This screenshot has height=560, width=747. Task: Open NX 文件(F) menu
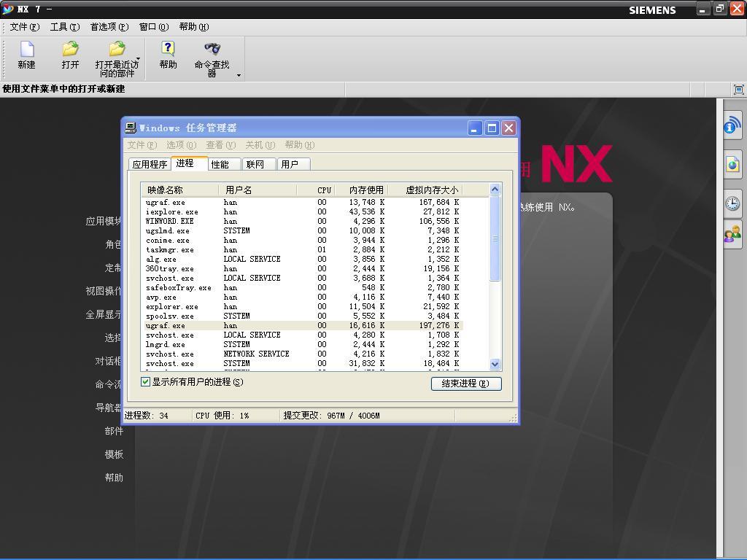tap(25, 27)
